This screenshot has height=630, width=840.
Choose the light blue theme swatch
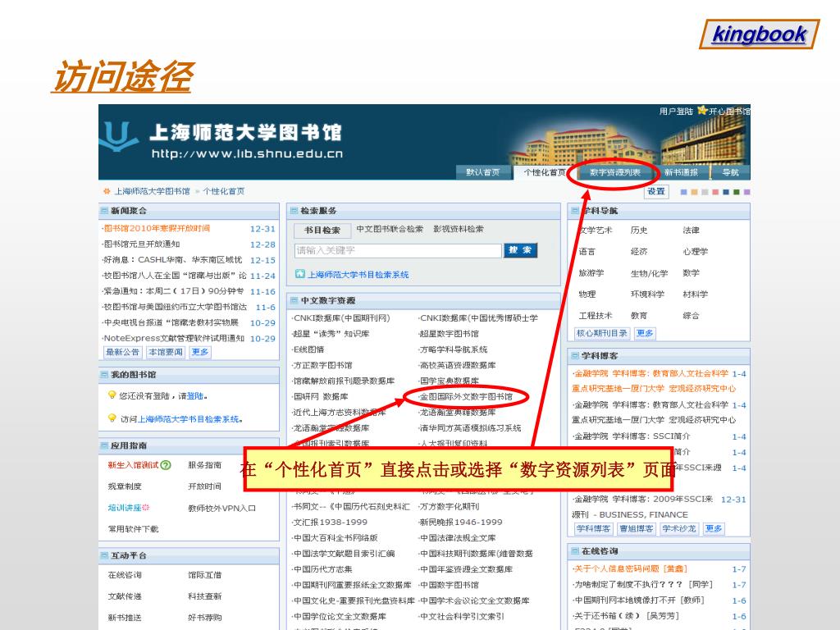(683, 192)
